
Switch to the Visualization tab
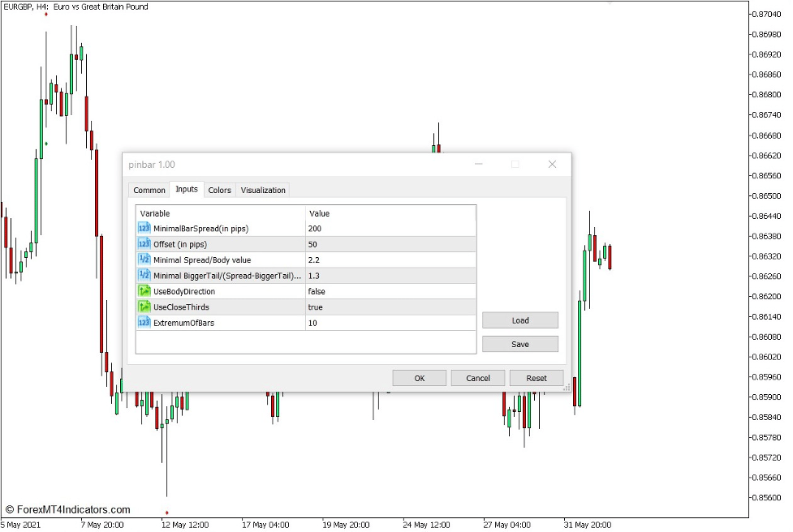263,190
